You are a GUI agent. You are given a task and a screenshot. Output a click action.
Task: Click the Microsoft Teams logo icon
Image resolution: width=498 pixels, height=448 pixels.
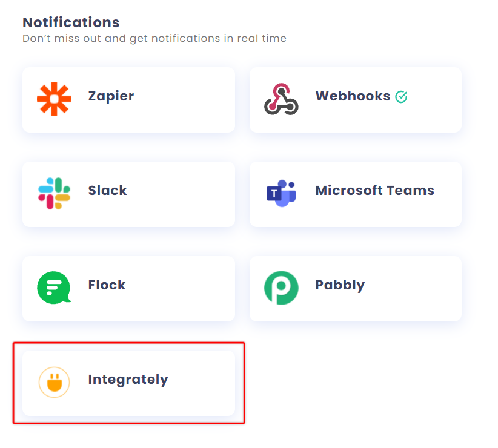click(x=281, y=193)
